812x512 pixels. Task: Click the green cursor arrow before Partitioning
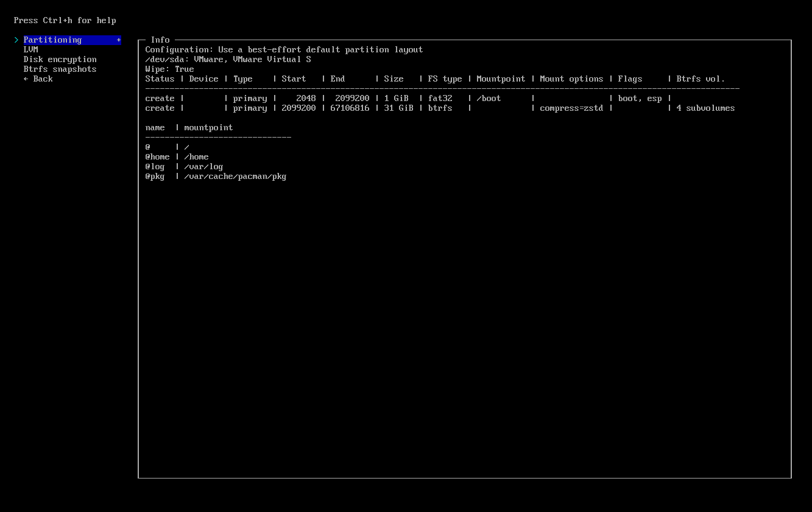[x=16, y=40]
